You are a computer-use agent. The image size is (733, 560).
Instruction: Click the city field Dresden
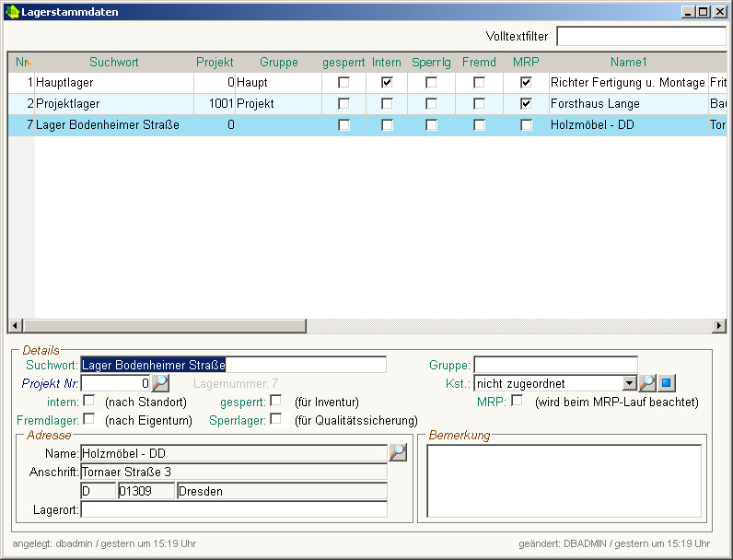[283, 491]
